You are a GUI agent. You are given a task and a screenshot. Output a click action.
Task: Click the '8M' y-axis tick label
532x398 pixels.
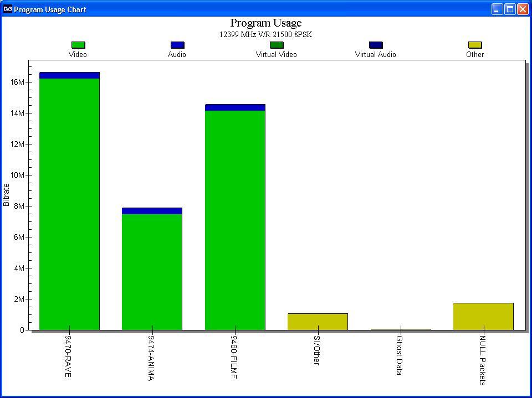coord(19,206)
